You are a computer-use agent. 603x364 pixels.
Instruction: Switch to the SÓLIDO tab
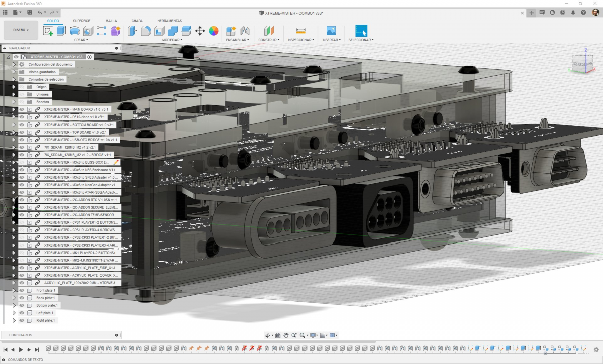(53, 21)
